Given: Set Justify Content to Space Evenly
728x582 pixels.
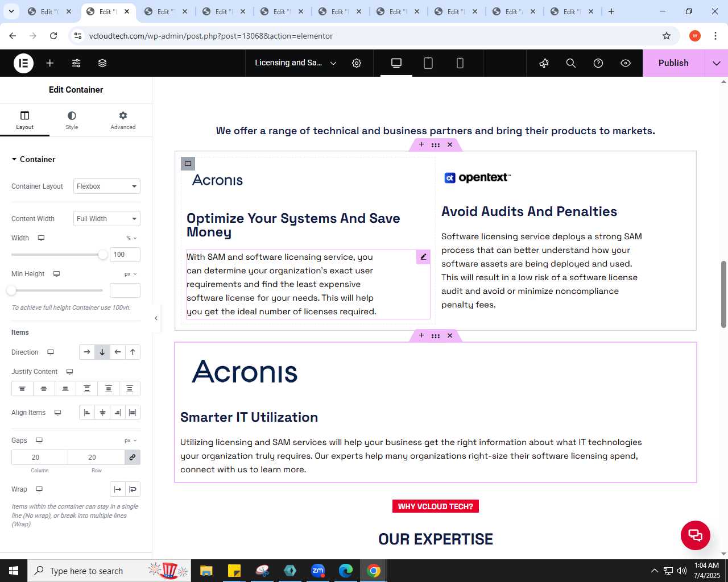Looking at the screenshot, I should 130,389.
